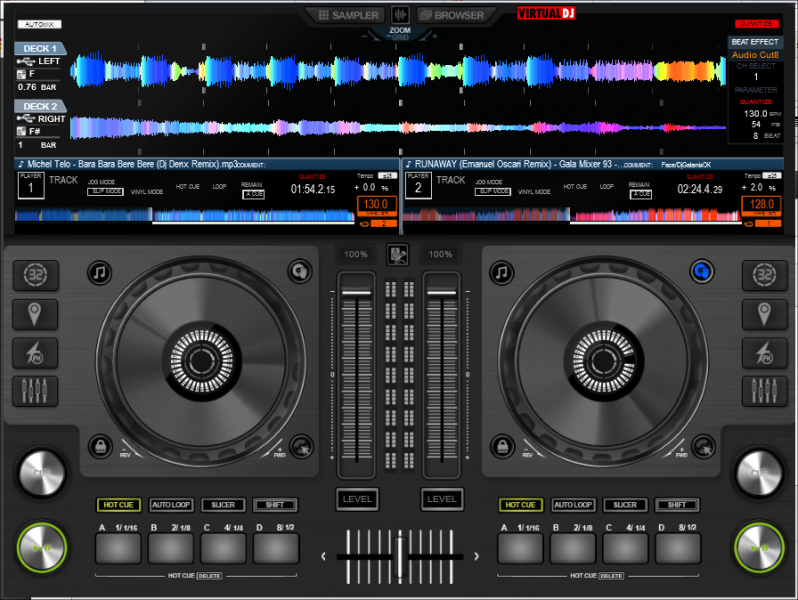
Task: Click the crossfader handle
Action: [400, 556]
